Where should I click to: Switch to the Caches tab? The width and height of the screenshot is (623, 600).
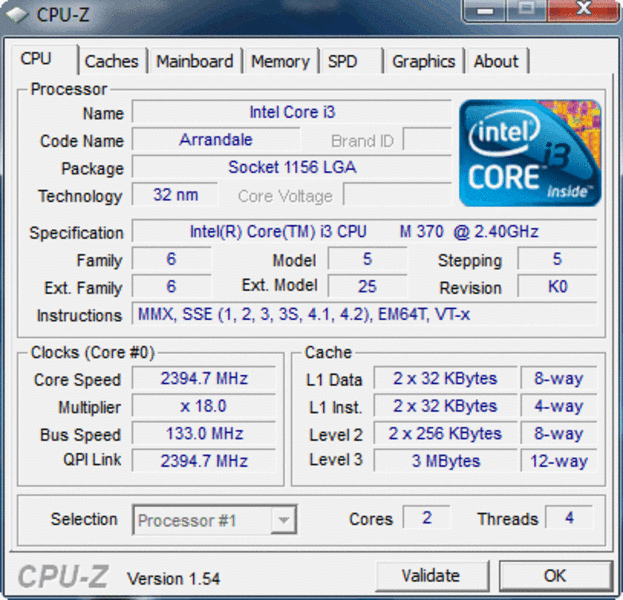[x=112, y=61]
